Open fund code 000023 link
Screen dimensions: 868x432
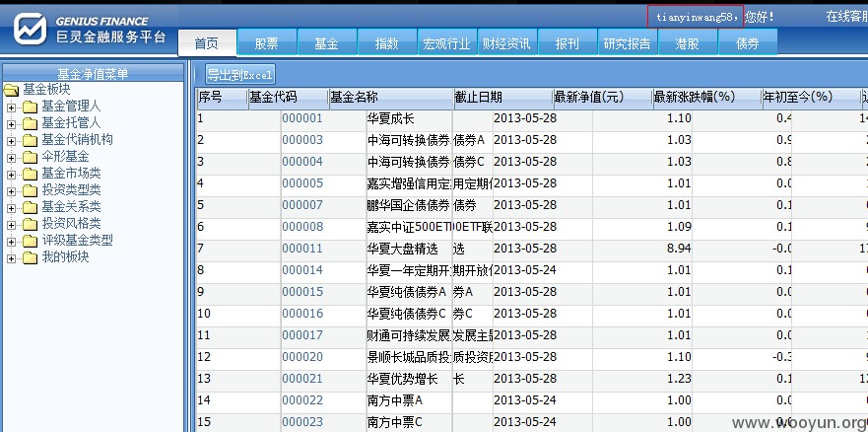[302, 422]
